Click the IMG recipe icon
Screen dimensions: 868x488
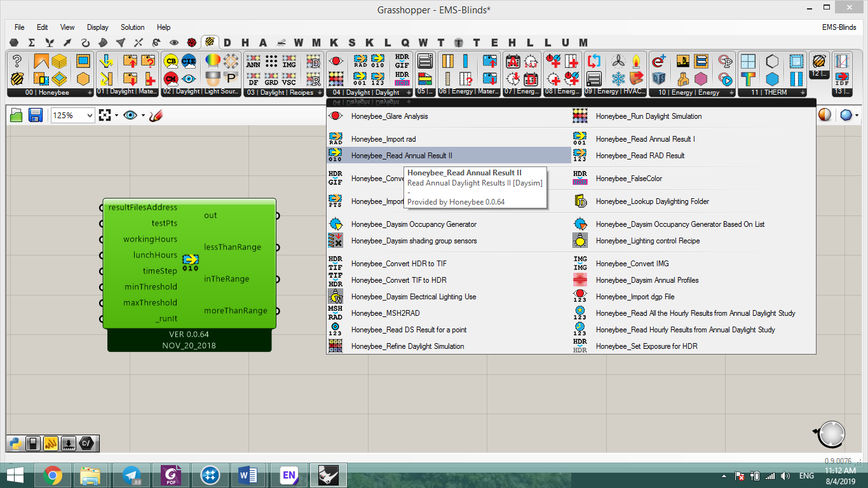(x=289, y=62)
